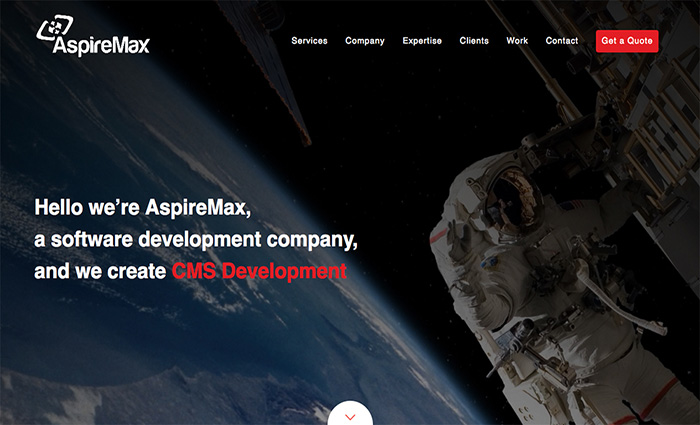Open the Expertise nav link
Screen dimensions: 700x425
[422, 41]
